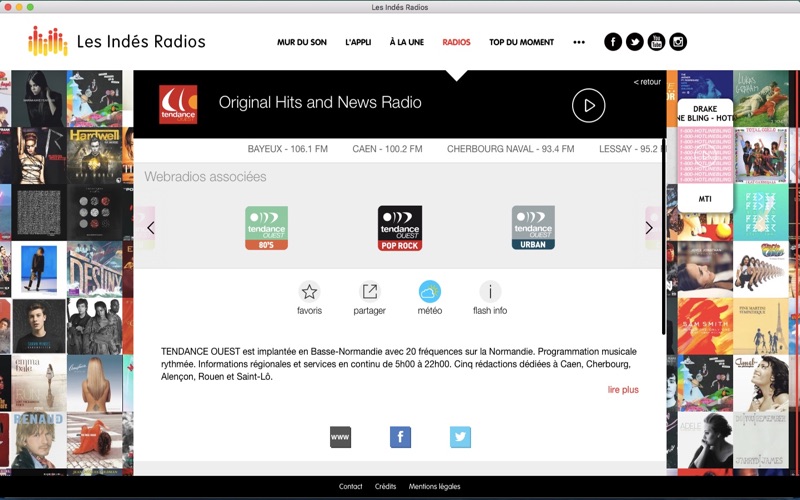Click the Les Indés Radios logo
The width and height of the screenshot is (800, 500).
tap(117, 41)
